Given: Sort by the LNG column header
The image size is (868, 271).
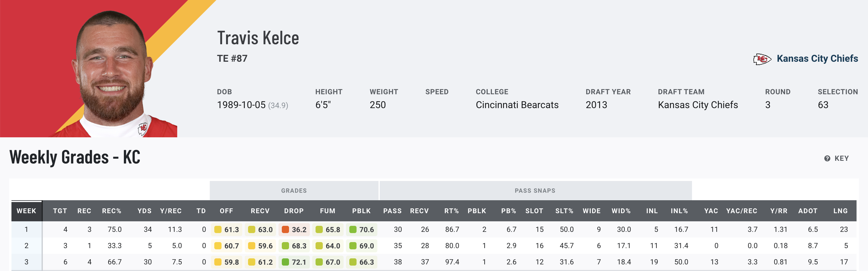Looking at the screenshot, I should tap(840, 211).
